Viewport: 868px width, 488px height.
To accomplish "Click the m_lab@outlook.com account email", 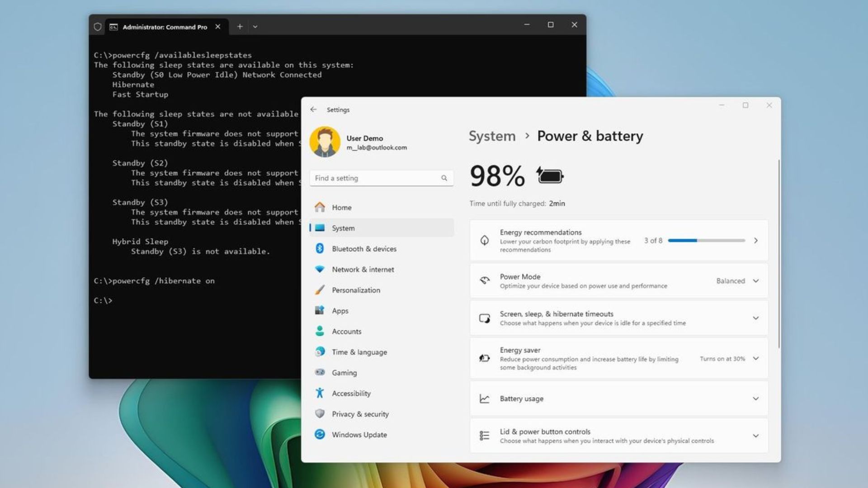I will tap(377, 147).
